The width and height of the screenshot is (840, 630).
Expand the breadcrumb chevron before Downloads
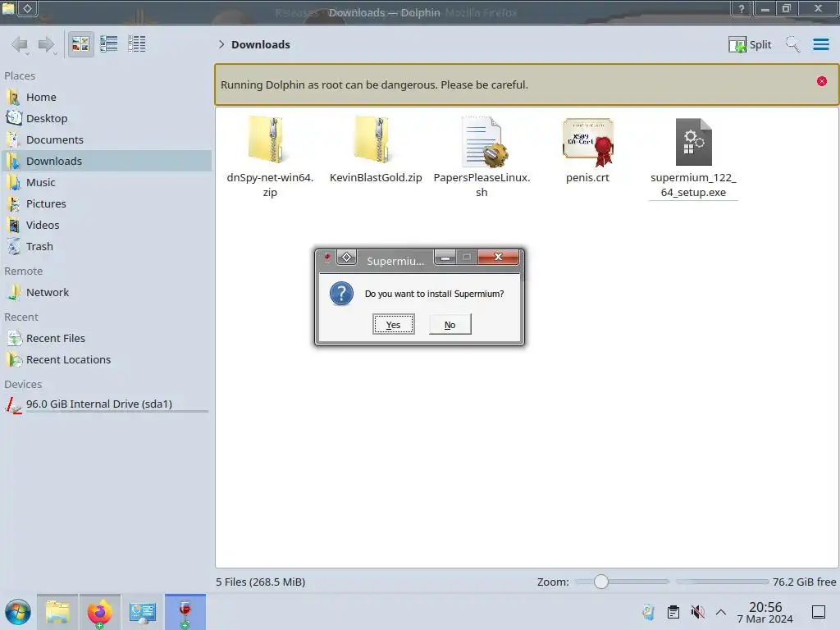click(x=221, y=44)
